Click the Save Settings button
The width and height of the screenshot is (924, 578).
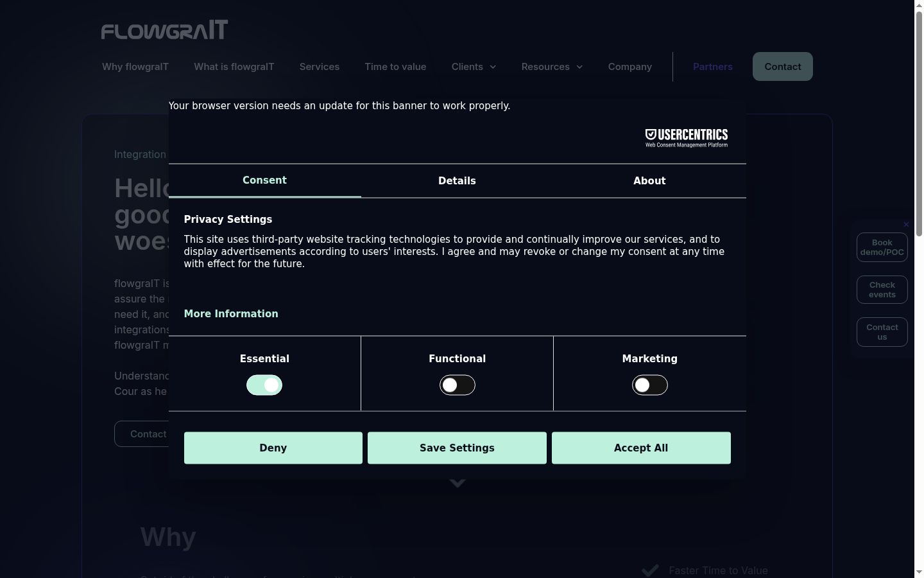pos(457,448)
